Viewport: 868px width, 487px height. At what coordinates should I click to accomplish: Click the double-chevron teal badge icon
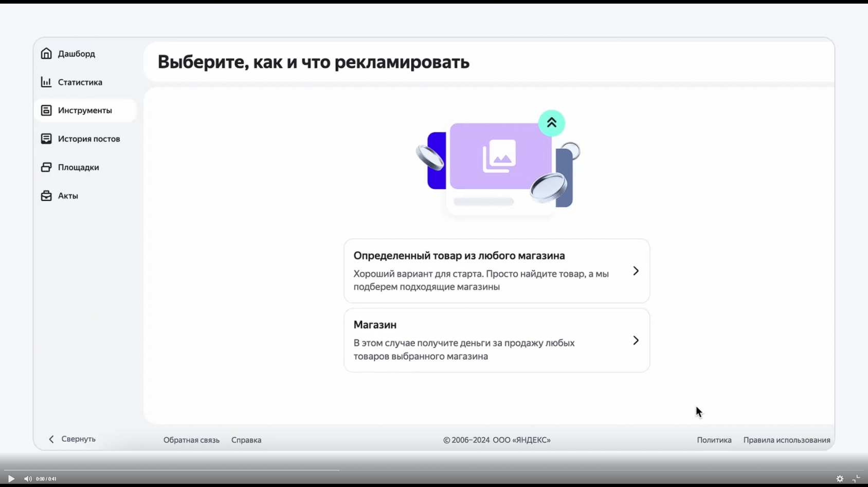(552, 123)
